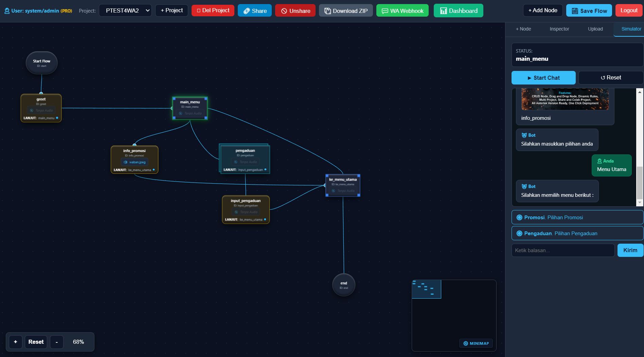Switch to the + Node tab
The image size is (644, 357).
pyautogui.click(x=523, y=29)
